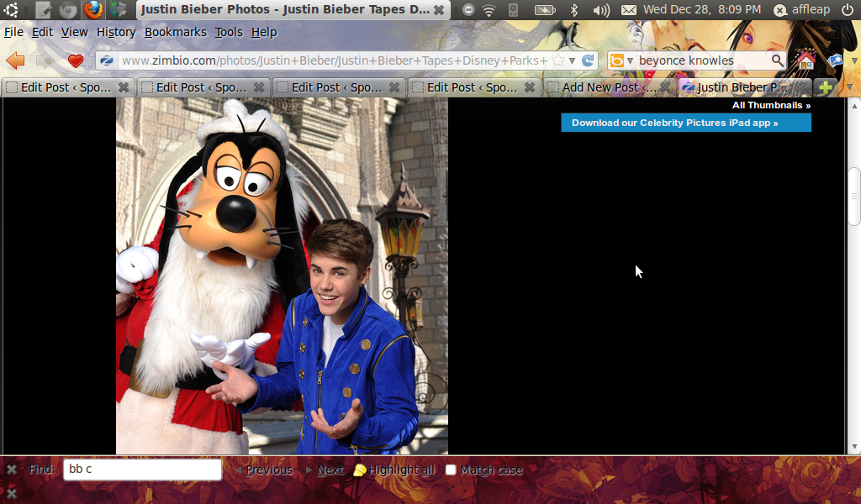Open the Tools menu
Viewport: 861px width, 504px height.
pos(229,33)
